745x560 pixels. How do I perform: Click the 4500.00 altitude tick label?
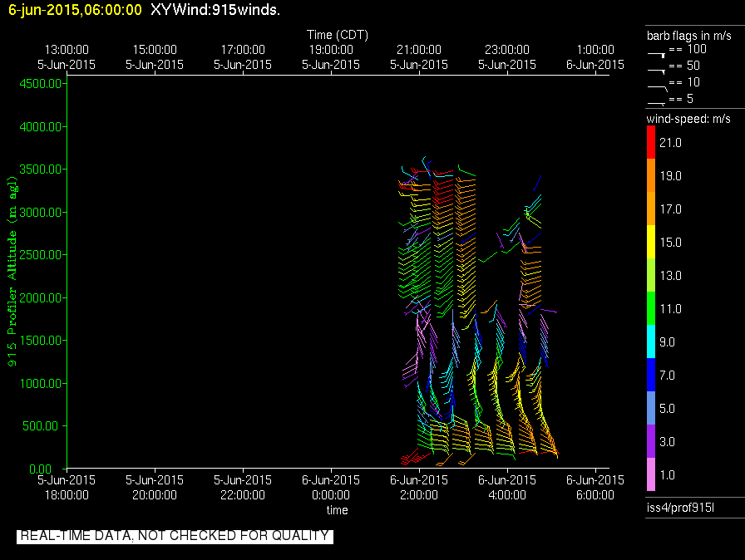coord(39,84)
